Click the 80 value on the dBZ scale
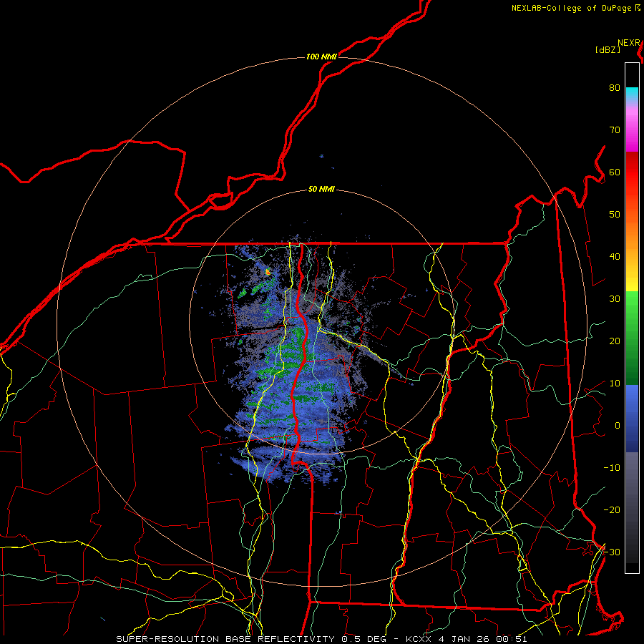The width and height of the screenshot is (644, 644). [x=615, y=87]
